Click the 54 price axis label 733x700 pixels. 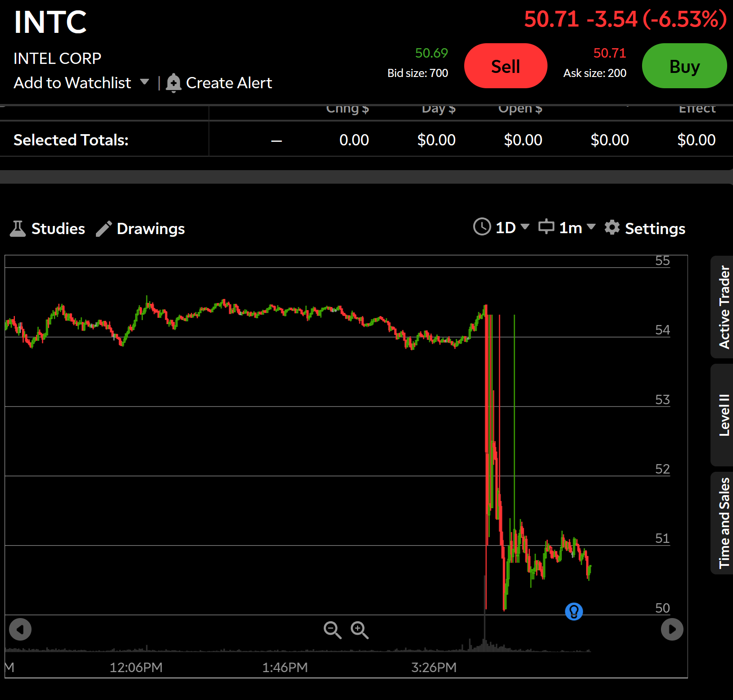coord(662,330)
